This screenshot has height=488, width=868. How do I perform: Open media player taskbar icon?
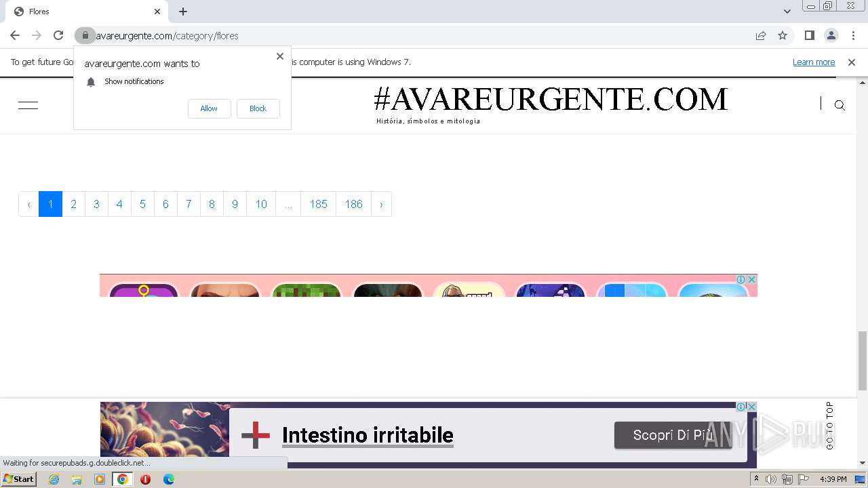(x=100, y=479)
